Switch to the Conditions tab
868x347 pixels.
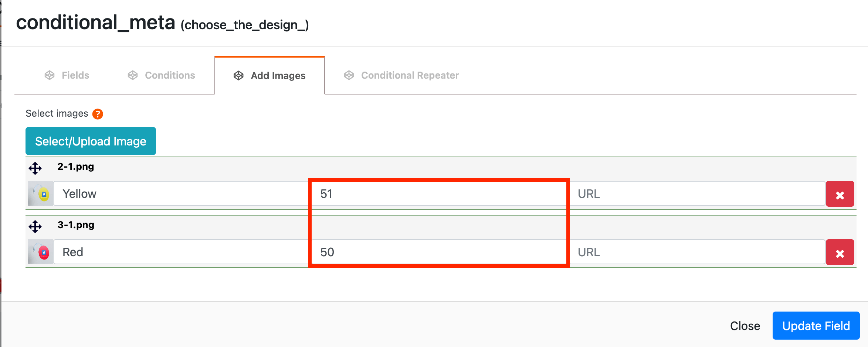[x=162, y=75]
